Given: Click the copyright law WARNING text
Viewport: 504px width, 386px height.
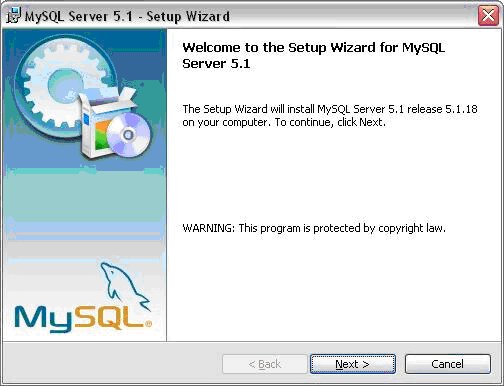Looking at the screenshot, I should [314, 228].
